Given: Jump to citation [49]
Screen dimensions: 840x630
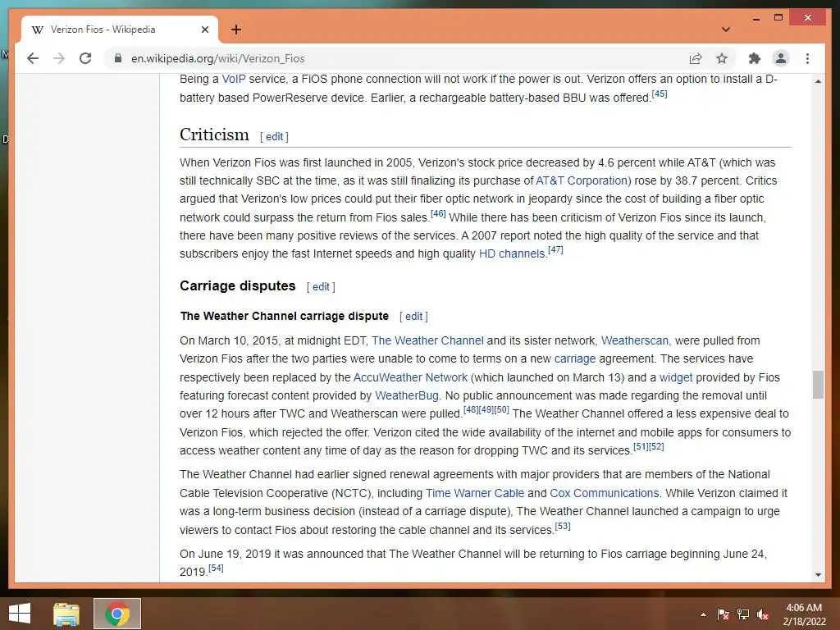Looking at the screenshot, I should pyautogui.click(x=486, y=409).
